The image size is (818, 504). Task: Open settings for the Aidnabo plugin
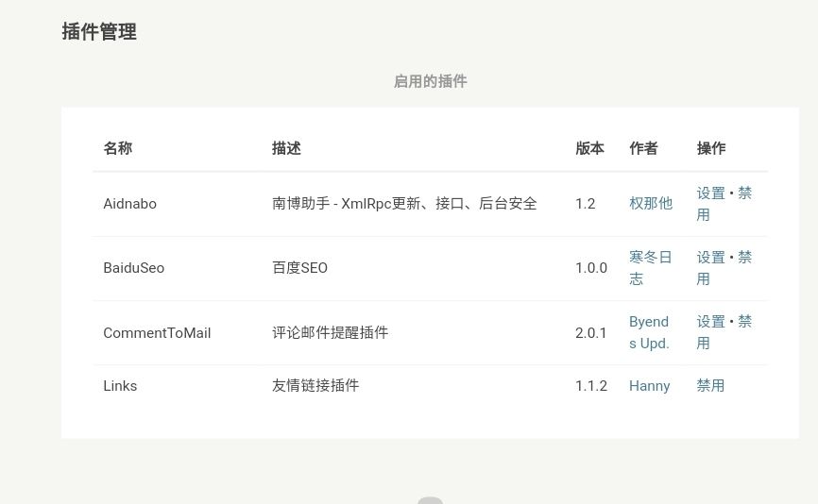click(x=710, y=193)
